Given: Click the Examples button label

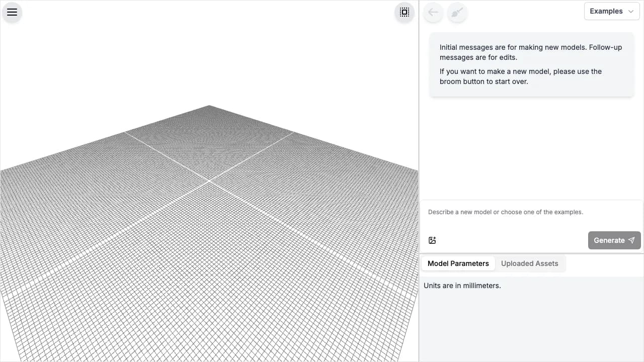Looking at the screenshot, I should coord(606,11).
